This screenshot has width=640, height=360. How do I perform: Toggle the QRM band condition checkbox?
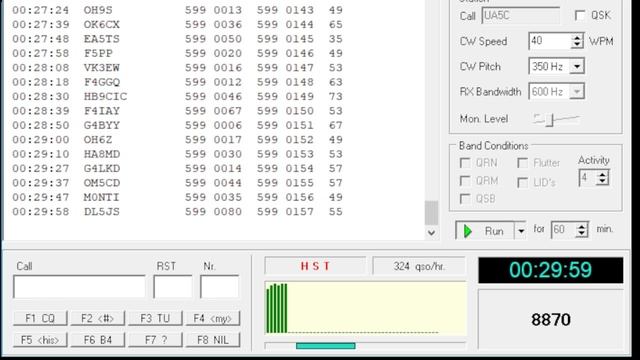(x=465, y=180)
